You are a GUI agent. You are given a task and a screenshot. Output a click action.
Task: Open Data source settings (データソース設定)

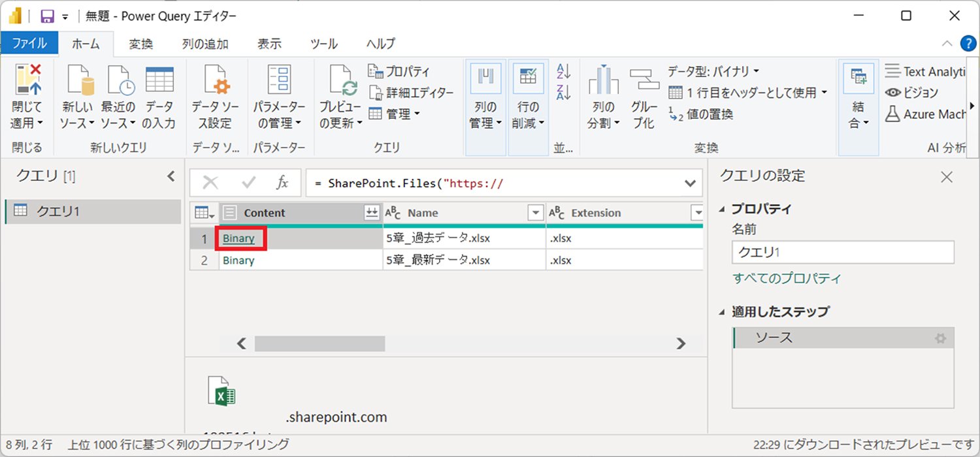215,98
